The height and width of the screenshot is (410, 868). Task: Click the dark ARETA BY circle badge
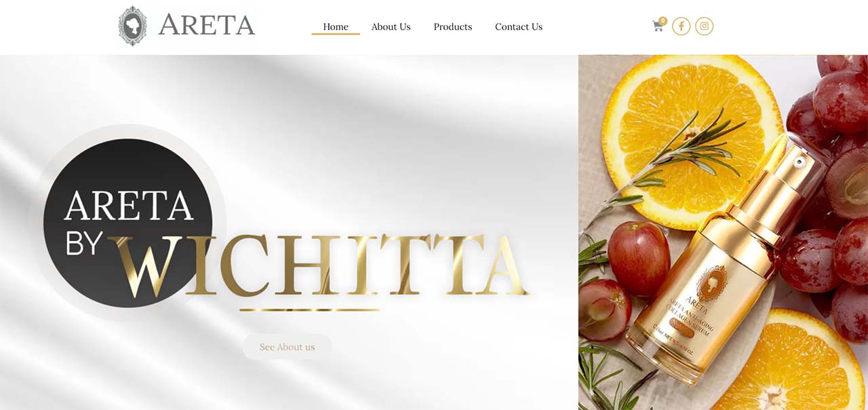pyautogui.click(x=127, y=223)
